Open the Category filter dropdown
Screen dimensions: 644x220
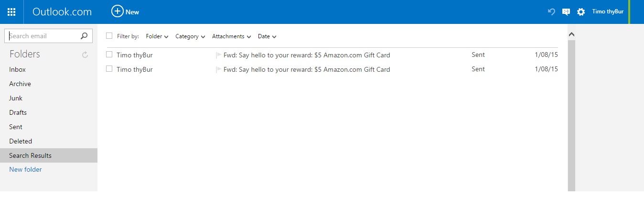click(x=190, y=36)
